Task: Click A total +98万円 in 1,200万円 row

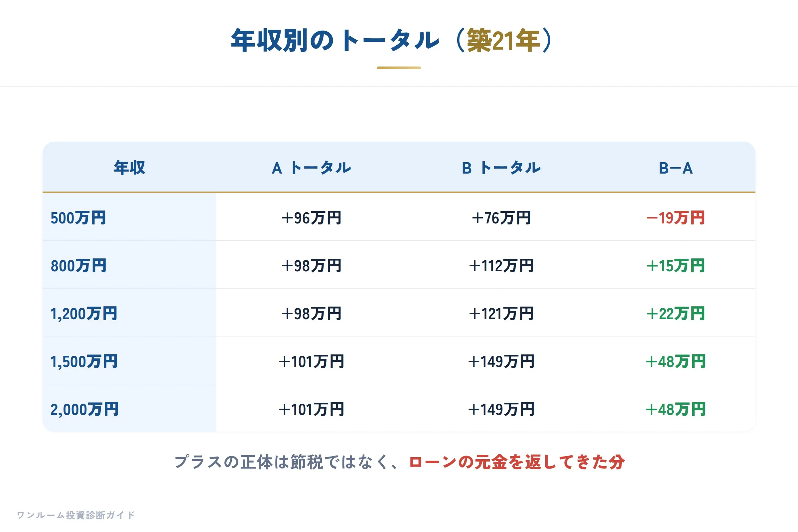Action: pos(312,314)
